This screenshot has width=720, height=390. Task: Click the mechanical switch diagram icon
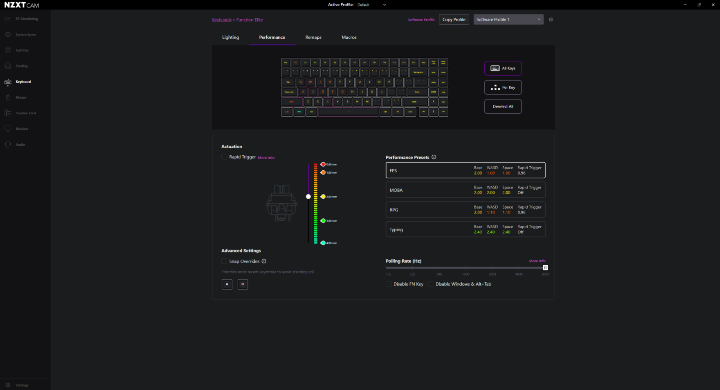[x=281, y=203]
